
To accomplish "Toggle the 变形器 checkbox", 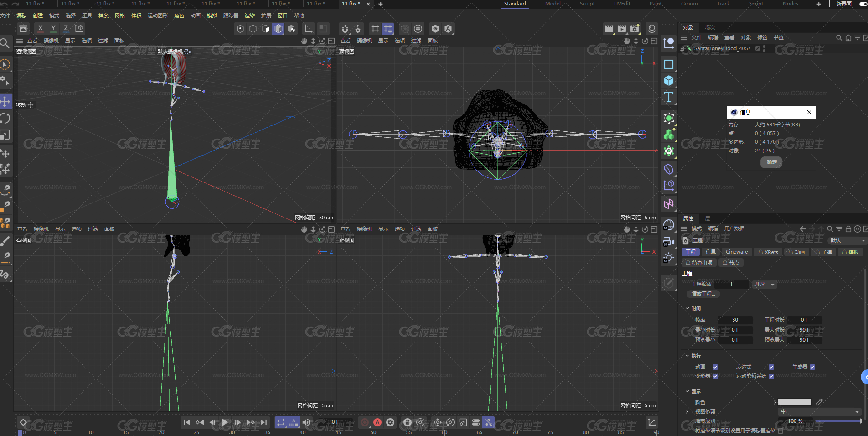I will pos(715,376).
